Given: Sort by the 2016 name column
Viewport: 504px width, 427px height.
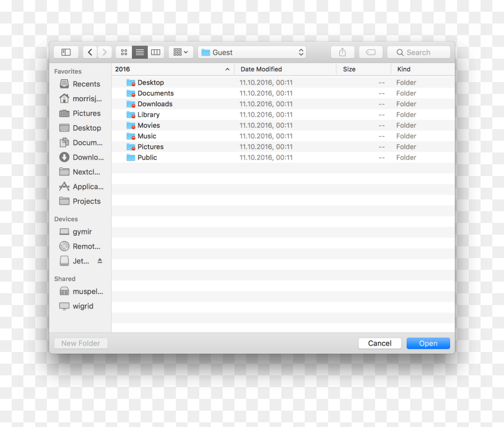Looking at the screenshot, I should click(x=173, y=69).
